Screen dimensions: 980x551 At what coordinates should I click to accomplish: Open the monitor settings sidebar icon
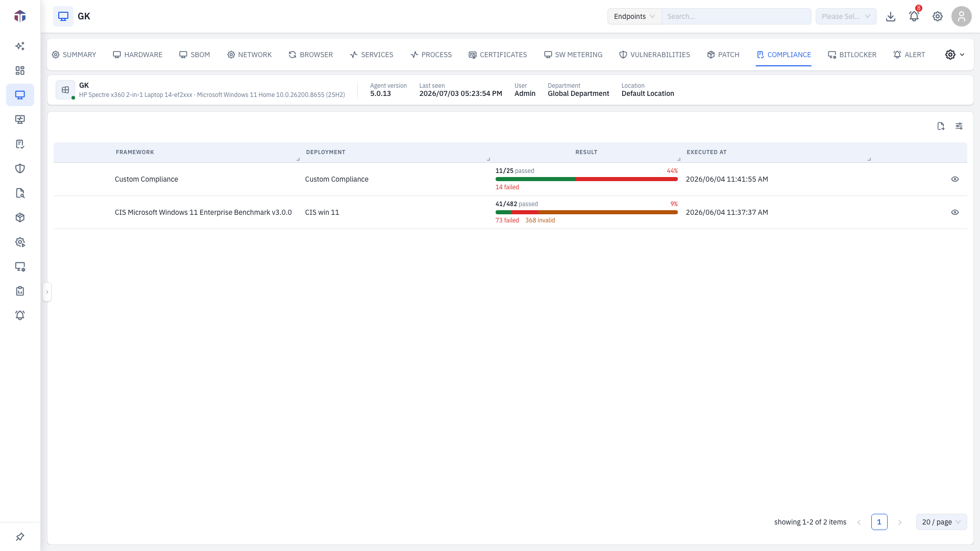tap(20, 266)
